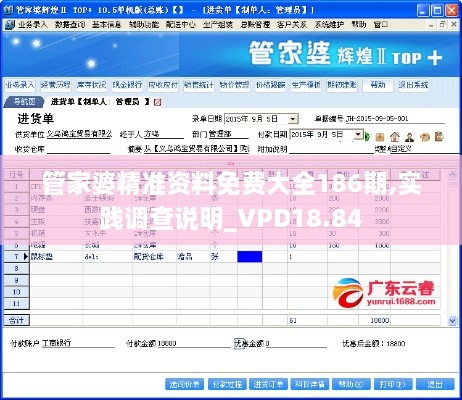Image resolution: width=462 pixels, height=400 pixels.
Task: Click the table scrollbar down arrow
Action: [x=452, y=321]
